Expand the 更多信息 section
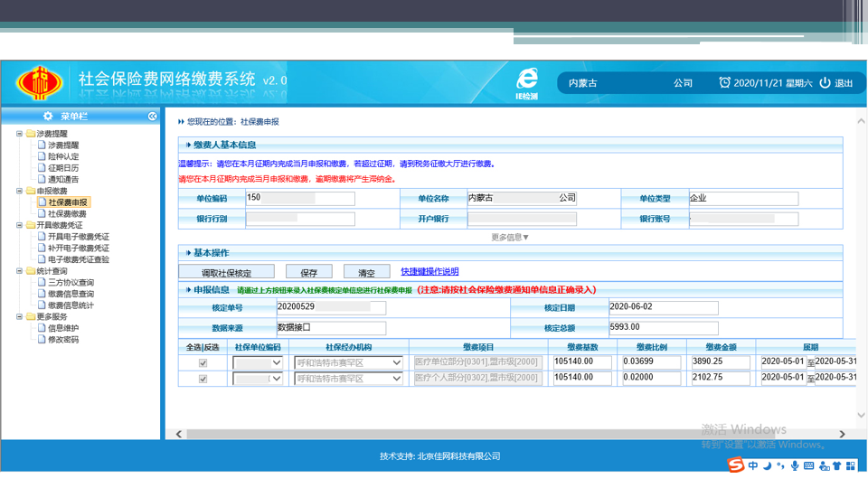This screenshot has width=868, height=488. (x=510, y=237)
